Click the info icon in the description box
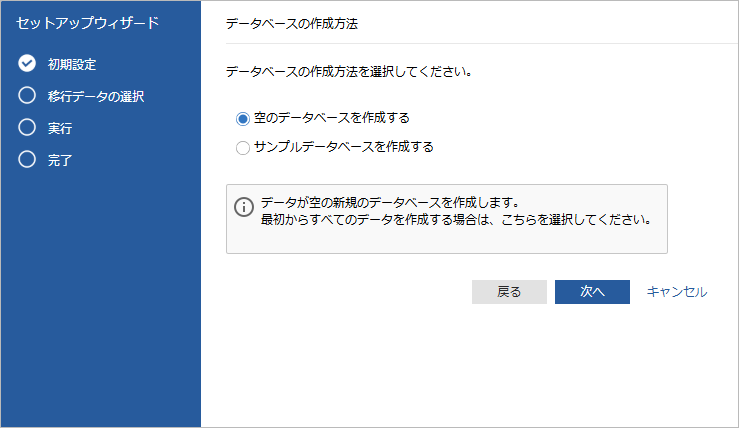 pyautogui.click(x=244, y=207)
